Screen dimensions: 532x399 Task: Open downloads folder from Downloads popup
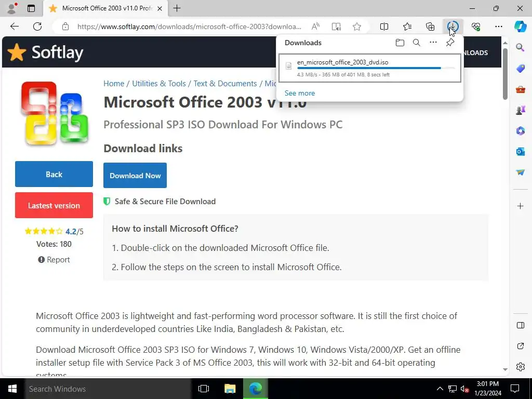click(400, 43)
